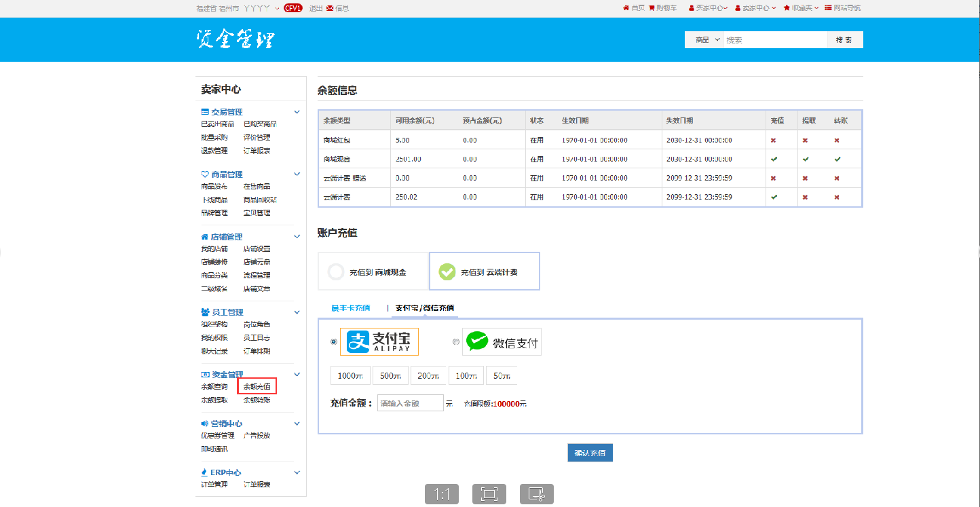
Task: Click 云端计费 row's 充值 green check
Action: click(x=774, y=197)
